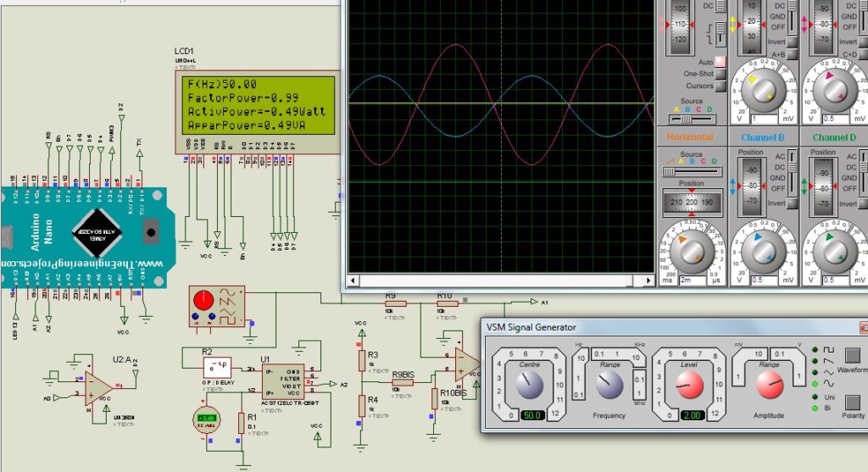
Task: Select the signal generator schematic component
Action: point(216,307)
